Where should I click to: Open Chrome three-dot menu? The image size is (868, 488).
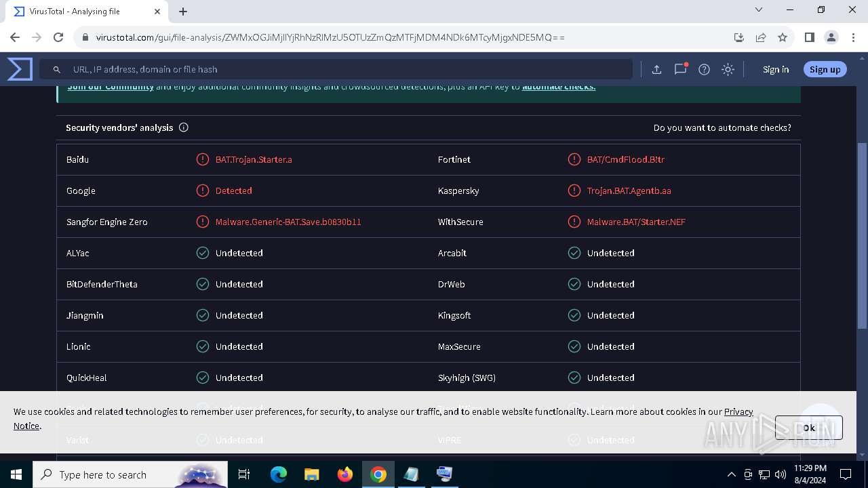coord(852,37)
